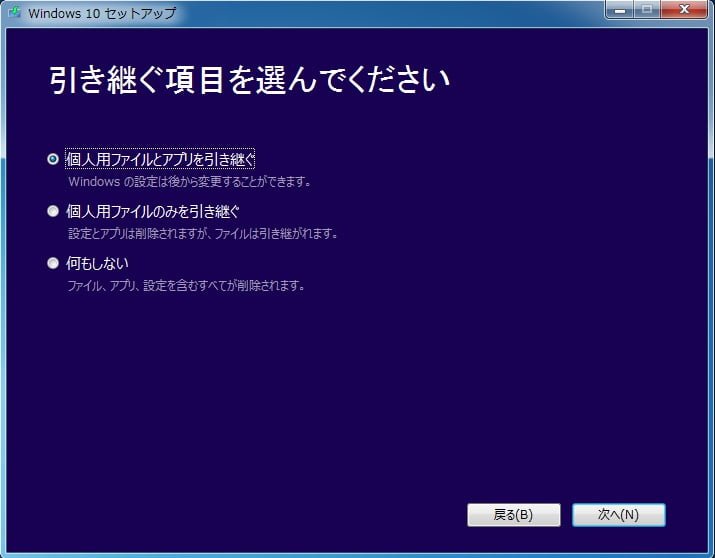Click the Windows 10 セットアップ title text

102,13
